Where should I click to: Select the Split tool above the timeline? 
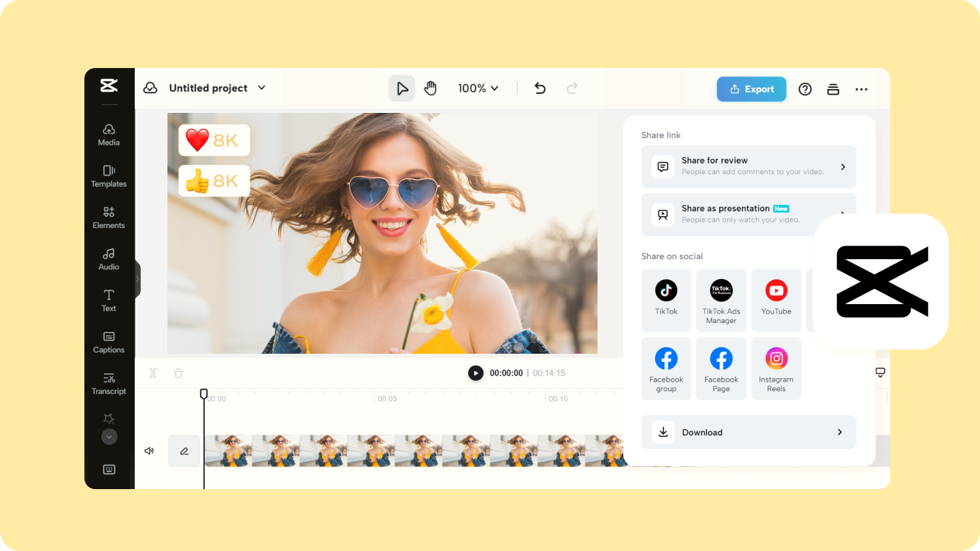153,373
